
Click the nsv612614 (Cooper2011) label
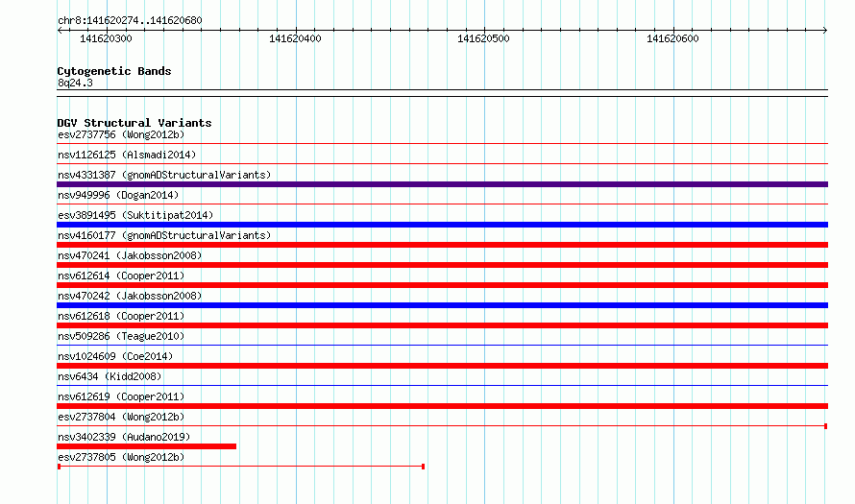coord(121,276)
